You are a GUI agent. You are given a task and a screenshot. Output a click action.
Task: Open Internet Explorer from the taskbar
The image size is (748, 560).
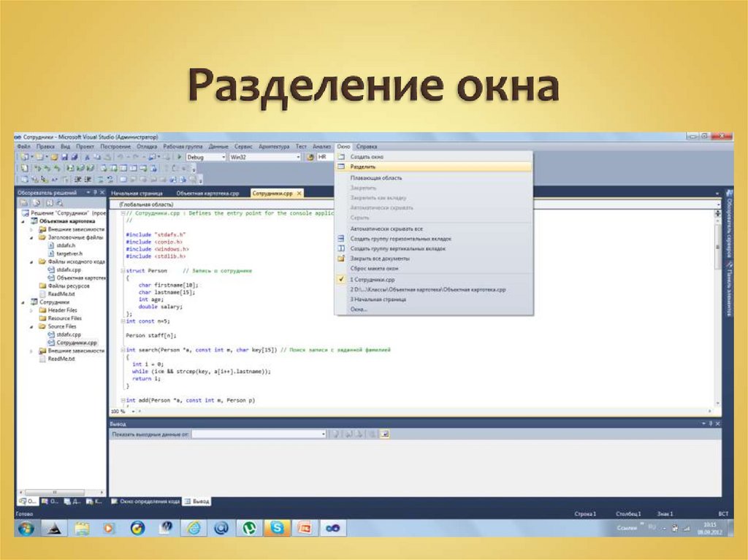click(193, 528)
